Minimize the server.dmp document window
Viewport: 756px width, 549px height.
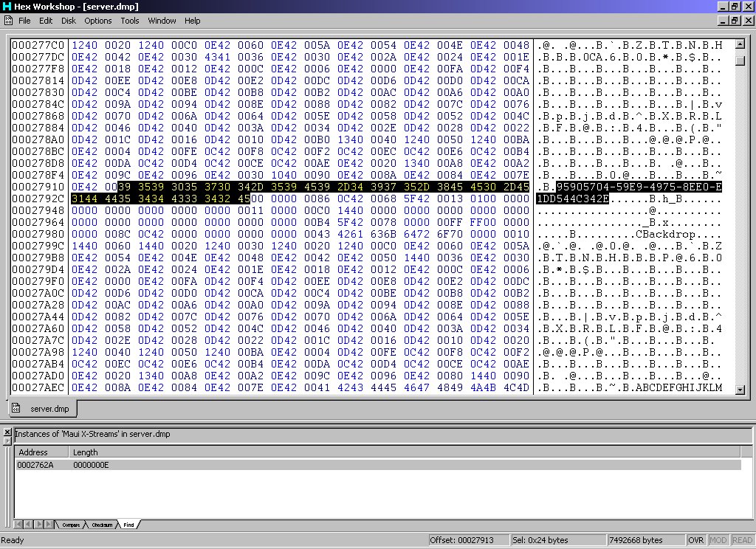coord(723,20)
